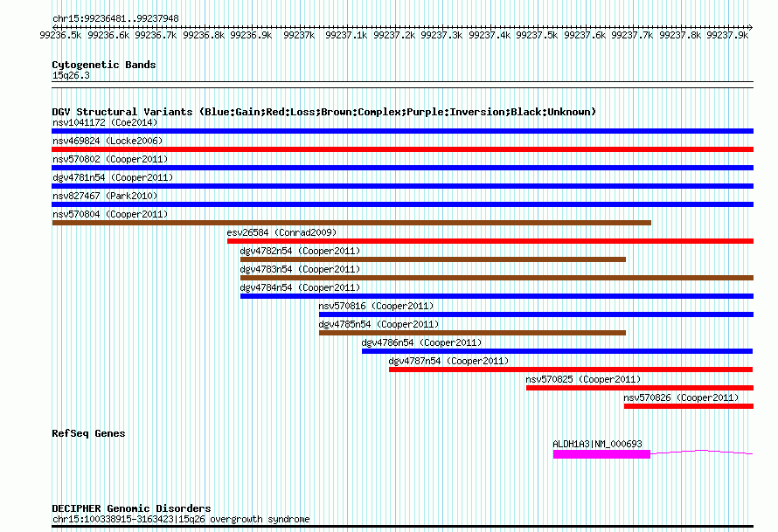The height and width of the screenshot is (532, 778).
Task: Open the nsv570825 (Cooper2011) variant label
Action: [x=583, y=379]
